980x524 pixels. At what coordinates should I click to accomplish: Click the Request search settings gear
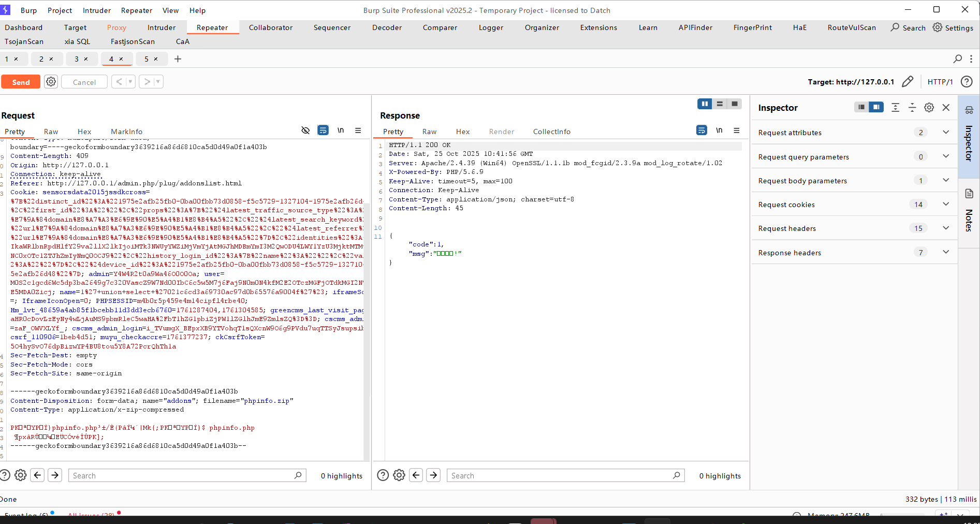(21, 475)
